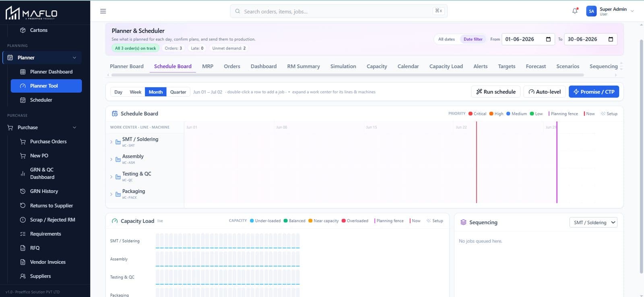The height and width of the screenshot is (297, 644).
Task: Click the New PO cart icon
Action: [23, 156]
